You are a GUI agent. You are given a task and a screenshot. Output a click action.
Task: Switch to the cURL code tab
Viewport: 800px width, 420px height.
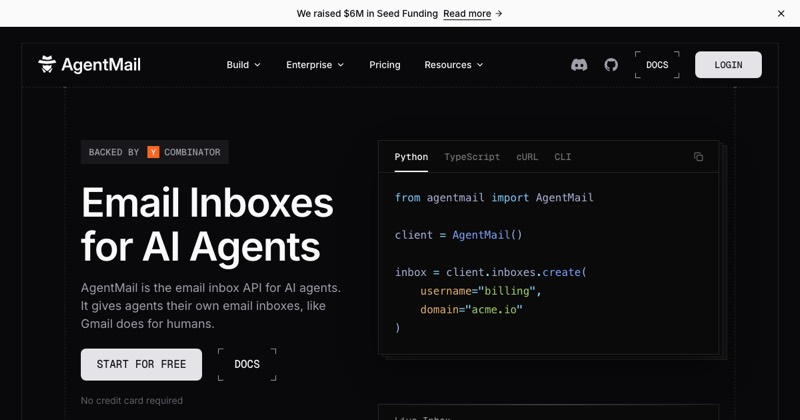[x=527, y=157]
